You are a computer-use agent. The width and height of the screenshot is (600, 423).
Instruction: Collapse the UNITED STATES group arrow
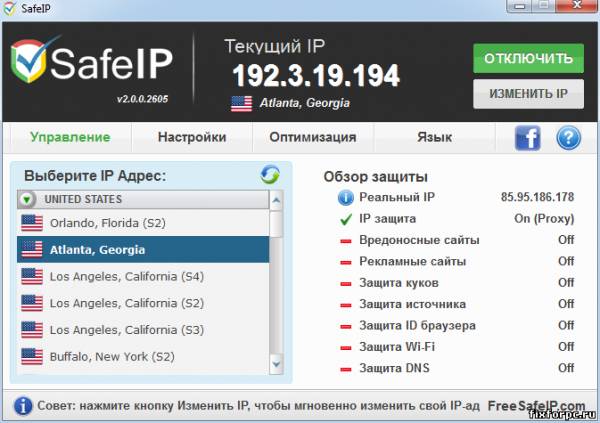point(27,199)
